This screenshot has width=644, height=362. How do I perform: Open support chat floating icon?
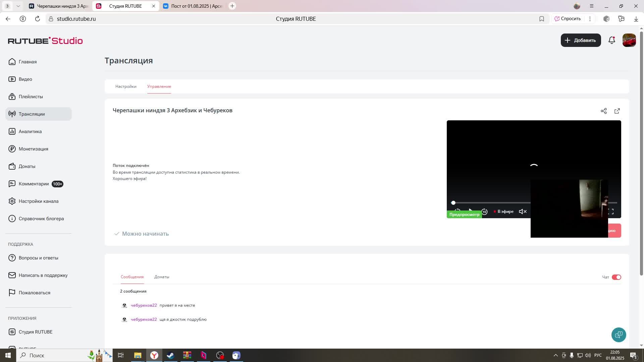pyautogui.click(x=619, y=335)
